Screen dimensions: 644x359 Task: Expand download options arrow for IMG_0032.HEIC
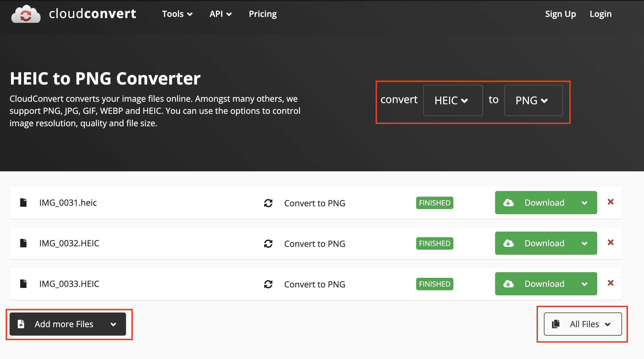click(585, 243)
